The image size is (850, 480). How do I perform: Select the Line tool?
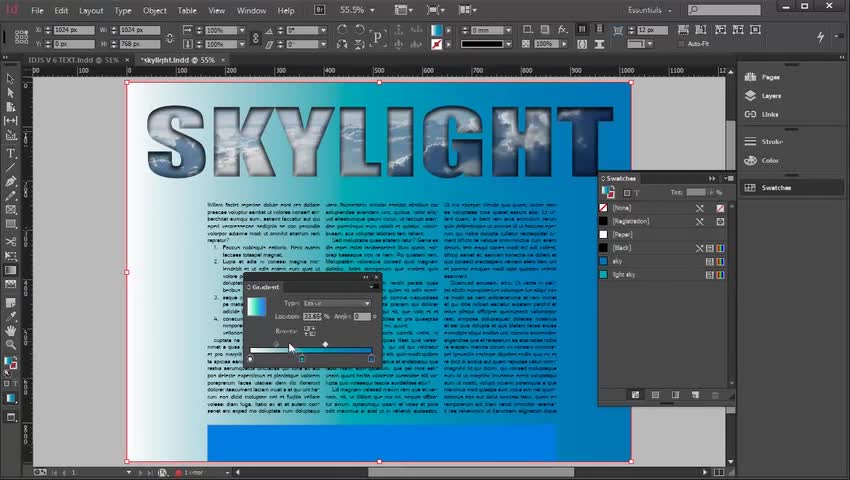click(10, 168)
